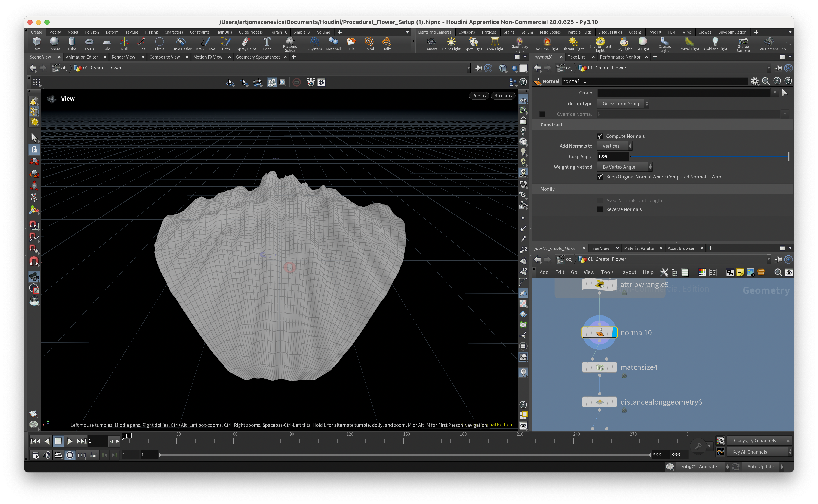Open parameter gear menu for normal10
This screenshot has height=504, width=818.
pyautogui.click(x=754, y=81)
